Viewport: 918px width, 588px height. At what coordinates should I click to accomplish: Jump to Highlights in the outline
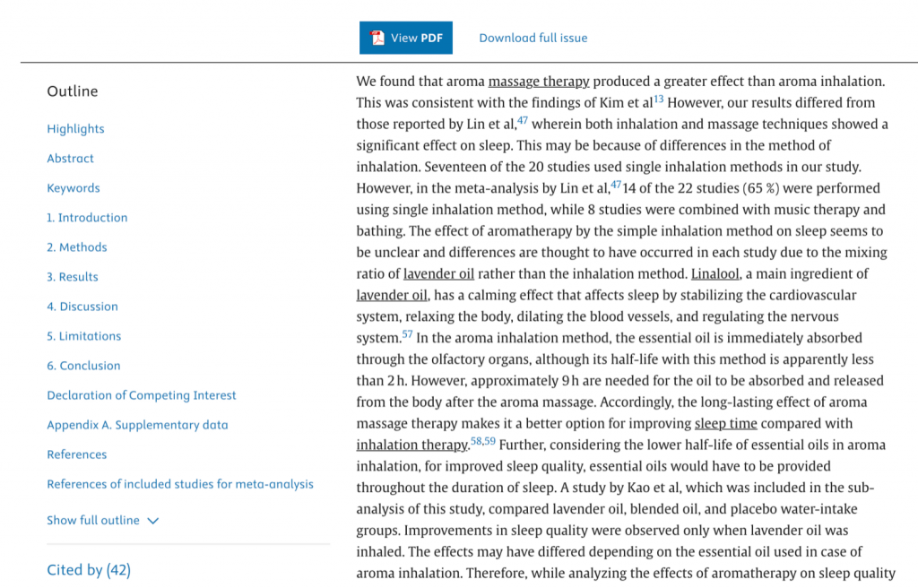75,129
